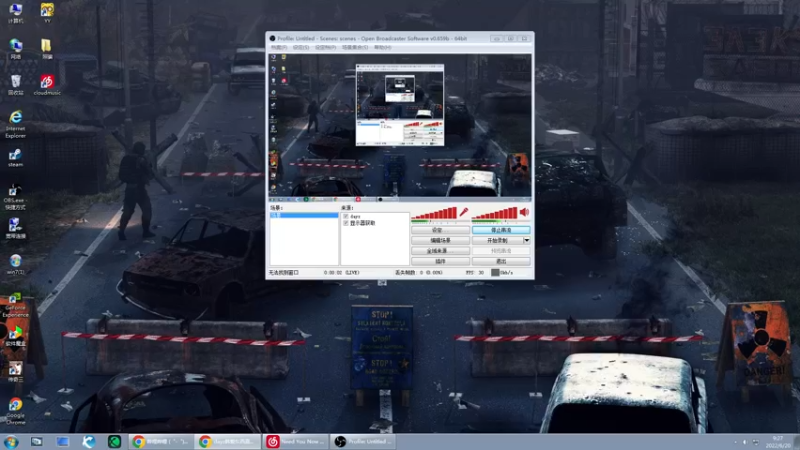Switch to 'Need You Now' music taskbar item

click(295, 441)
